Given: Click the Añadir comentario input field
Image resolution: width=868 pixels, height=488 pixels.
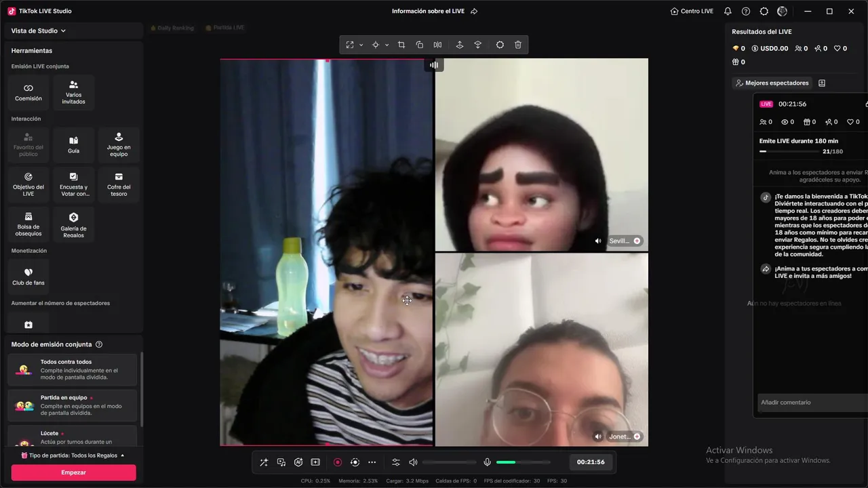Looking at the screenshot, I should (812, 403).
